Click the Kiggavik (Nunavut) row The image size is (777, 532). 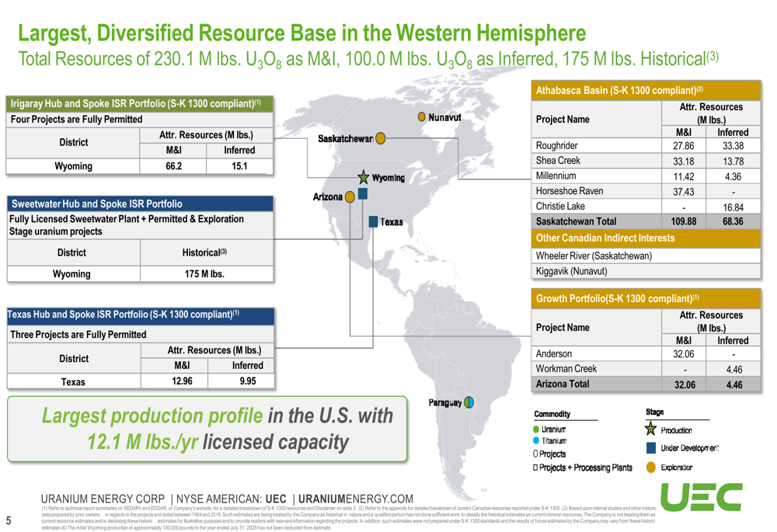tap(646, 271)
